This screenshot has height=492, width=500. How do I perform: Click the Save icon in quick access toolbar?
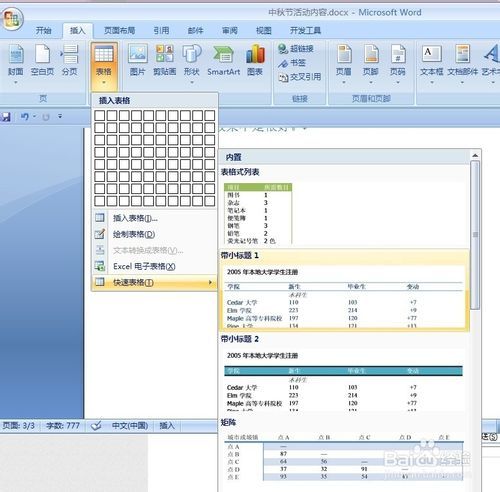(6, 117)
